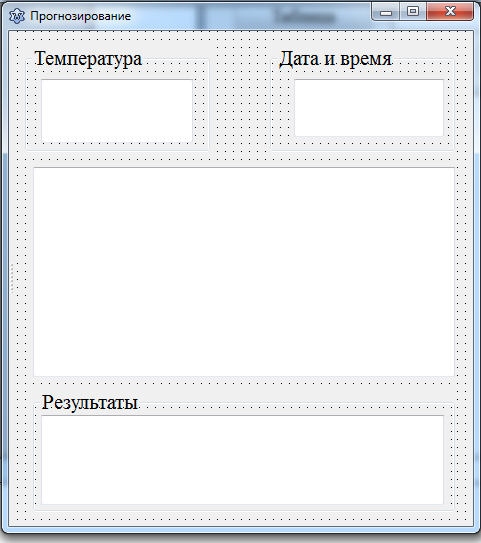Click the Дата и время input box
Viewport: 481px width, 543px height.
(x=369, y=108)
